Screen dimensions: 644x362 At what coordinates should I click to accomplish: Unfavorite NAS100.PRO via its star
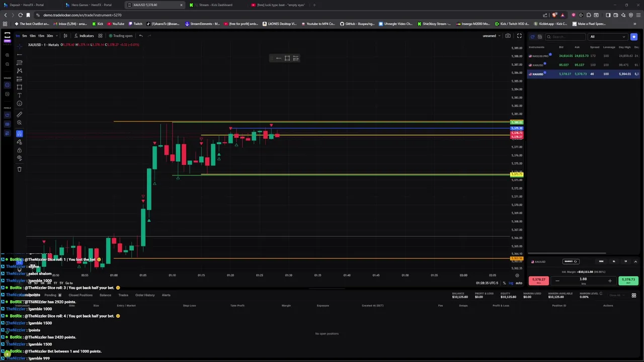(550, 54)
